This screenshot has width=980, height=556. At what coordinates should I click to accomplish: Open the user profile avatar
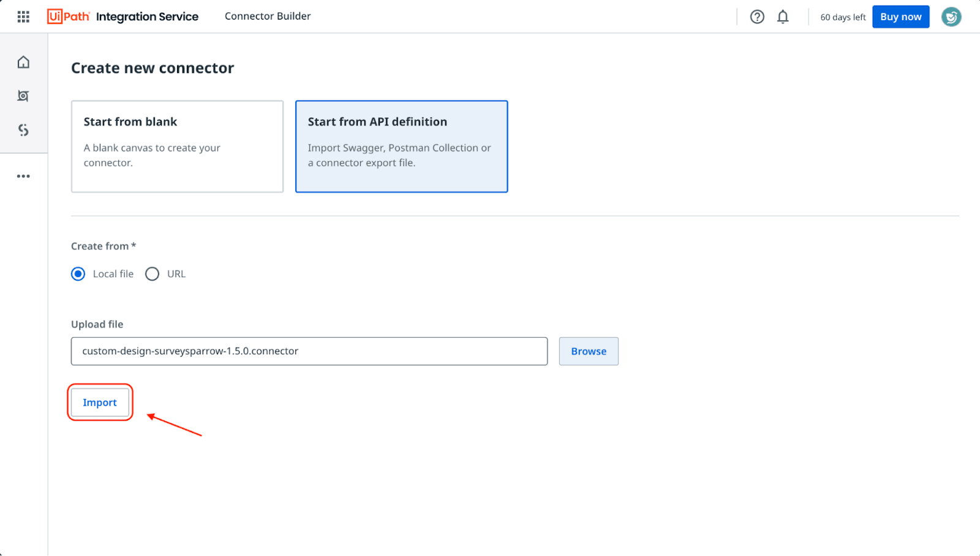click(951, 17)
